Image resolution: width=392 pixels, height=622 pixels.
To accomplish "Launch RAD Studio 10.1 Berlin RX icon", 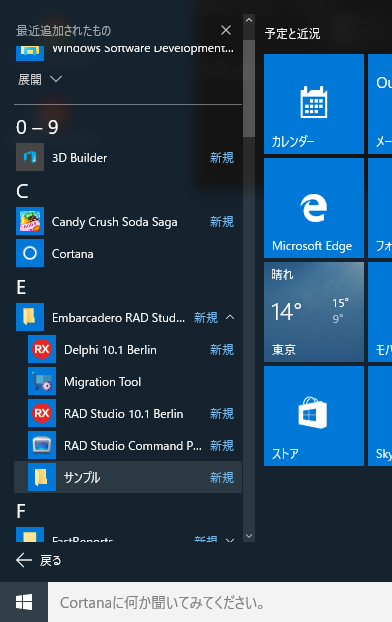I will coord(42,413).
